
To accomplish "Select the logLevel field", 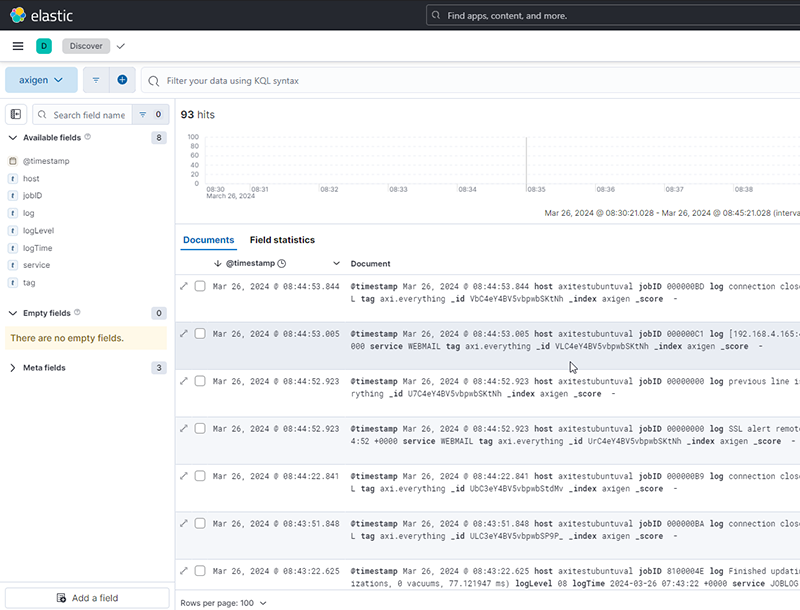I will tap(38, 231).
